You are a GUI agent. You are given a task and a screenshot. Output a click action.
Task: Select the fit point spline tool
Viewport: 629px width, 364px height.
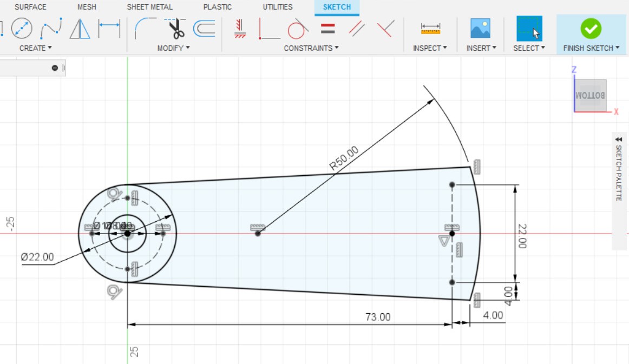click(x=51, y=28)
